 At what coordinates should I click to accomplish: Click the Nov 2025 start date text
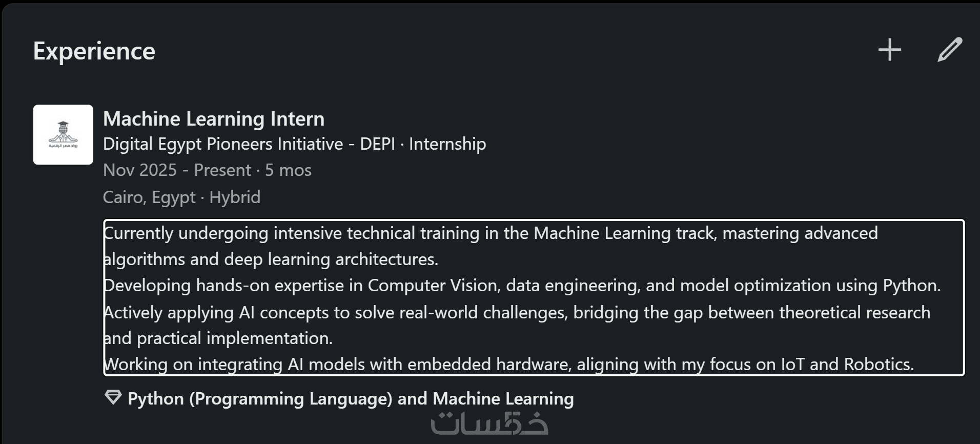point(139,170)
